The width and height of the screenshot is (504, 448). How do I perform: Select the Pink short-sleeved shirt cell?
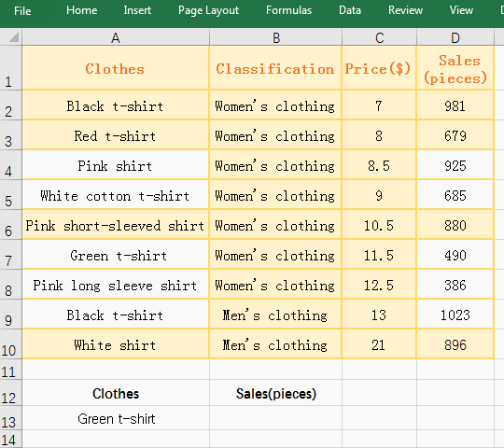116,225
